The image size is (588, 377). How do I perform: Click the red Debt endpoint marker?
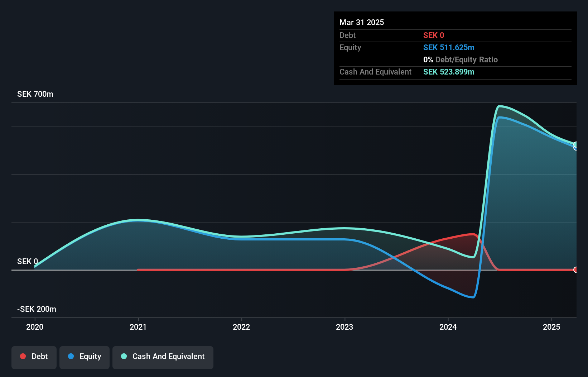[x=575, y=270]
